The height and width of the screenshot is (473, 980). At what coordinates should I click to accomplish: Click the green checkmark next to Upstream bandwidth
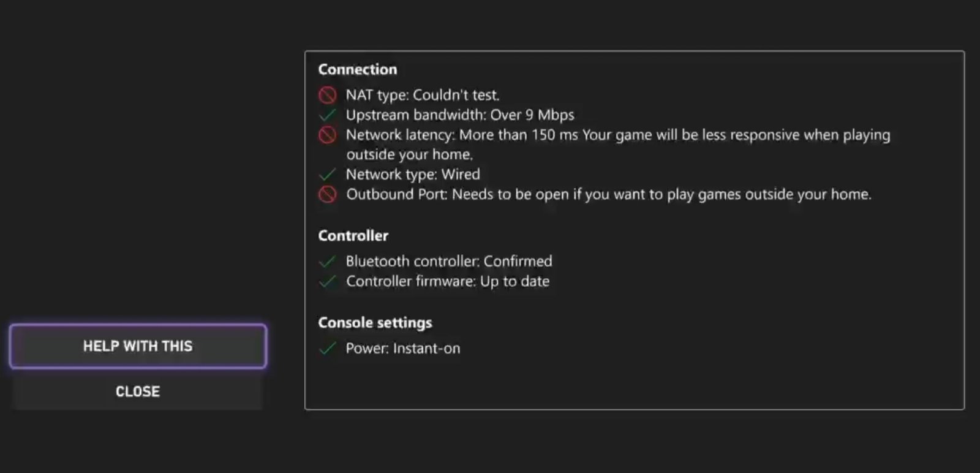[x=328, y=115]
